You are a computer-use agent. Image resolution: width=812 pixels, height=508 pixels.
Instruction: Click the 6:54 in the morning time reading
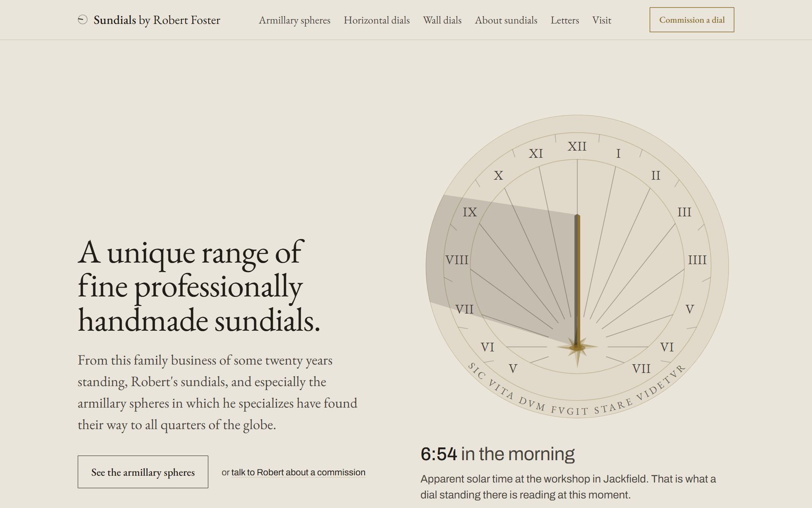coord(497,454)
